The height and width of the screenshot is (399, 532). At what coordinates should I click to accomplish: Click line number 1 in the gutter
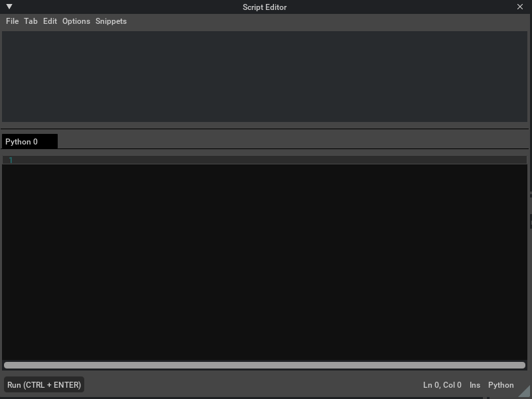click(x=11, y=160)
